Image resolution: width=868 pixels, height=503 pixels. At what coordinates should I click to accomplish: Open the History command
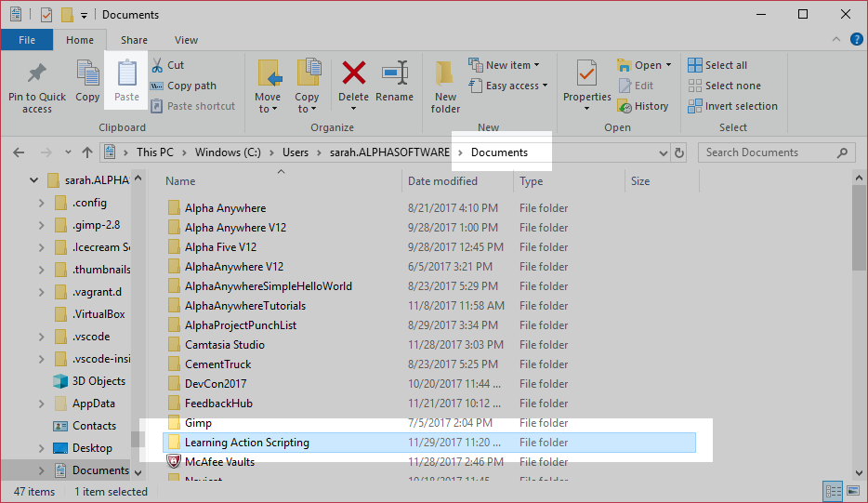click(x=643, y=106)
